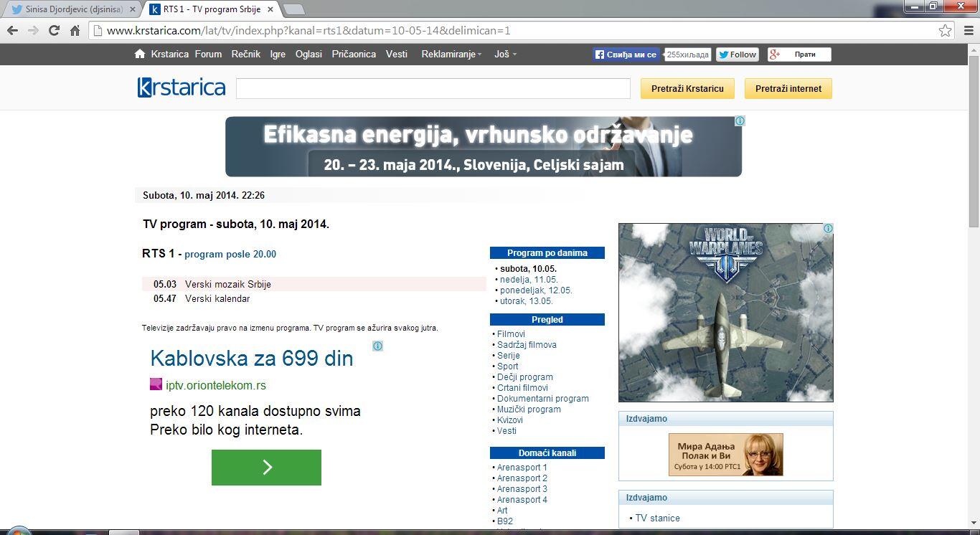Open AdChoices icon on World of Warplanes ad
The width and height of the screenshot is (980, 535).
click(x=828, y=229)
